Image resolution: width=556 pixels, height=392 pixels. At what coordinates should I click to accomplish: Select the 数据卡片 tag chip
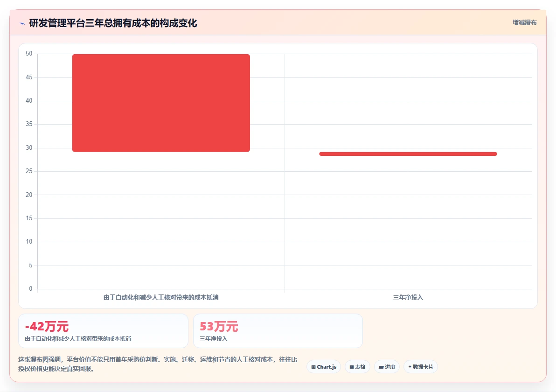[x=421, y=367]
